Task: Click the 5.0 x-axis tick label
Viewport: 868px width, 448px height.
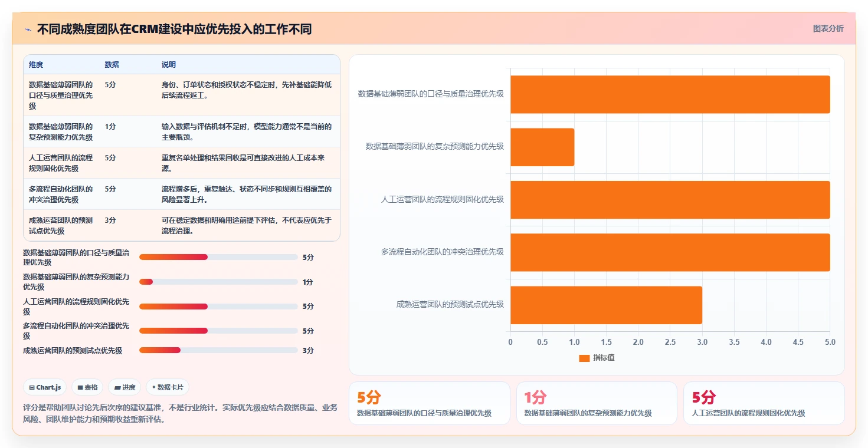Action: tap(830, 342)
